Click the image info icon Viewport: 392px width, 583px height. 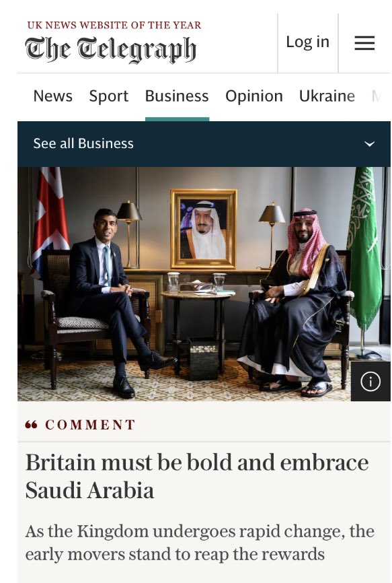pyautogui.click(x=370, y=381)
